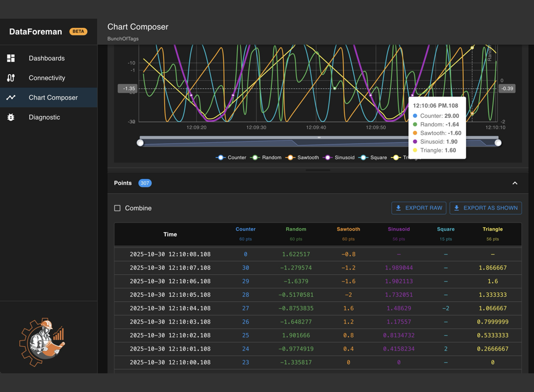Open the Diagnostic menu item

(x=44, y=117)
